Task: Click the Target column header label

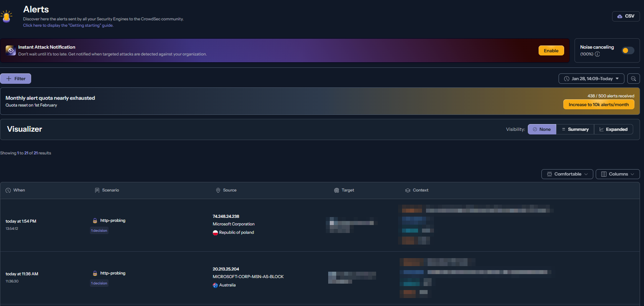Action: pyautogui.click(x=348, y=190)
